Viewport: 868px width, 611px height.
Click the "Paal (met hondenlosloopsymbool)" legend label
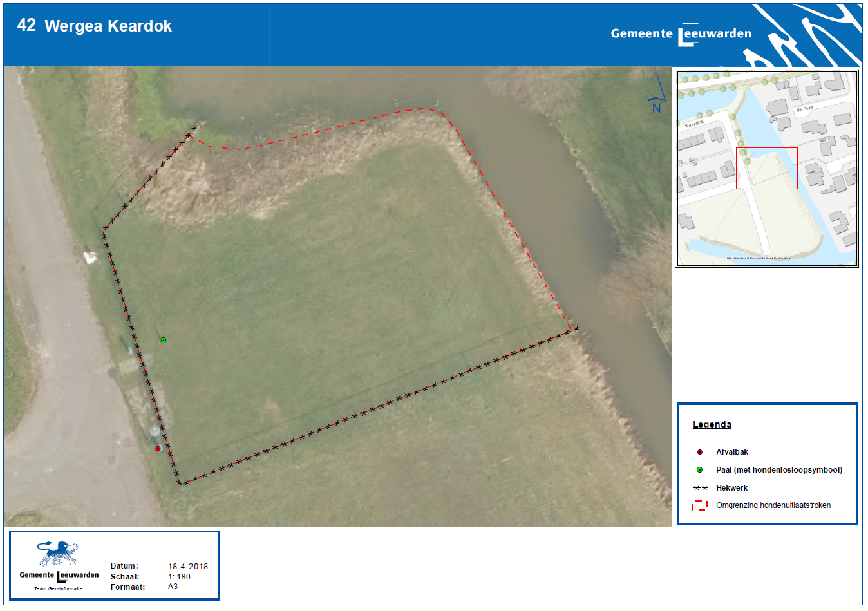[778, 470]
